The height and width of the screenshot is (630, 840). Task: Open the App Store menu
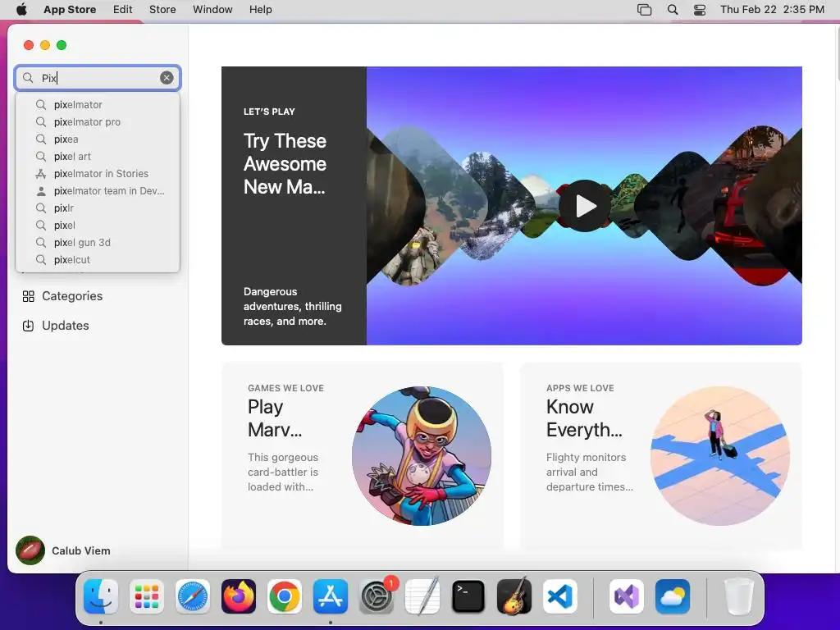click(x=70, y=10)
